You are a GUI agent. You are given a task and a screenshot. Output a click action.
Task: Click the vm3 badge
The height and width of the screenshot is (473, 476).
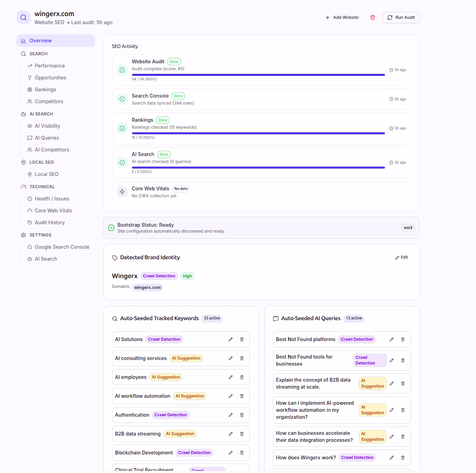(408, 228)
